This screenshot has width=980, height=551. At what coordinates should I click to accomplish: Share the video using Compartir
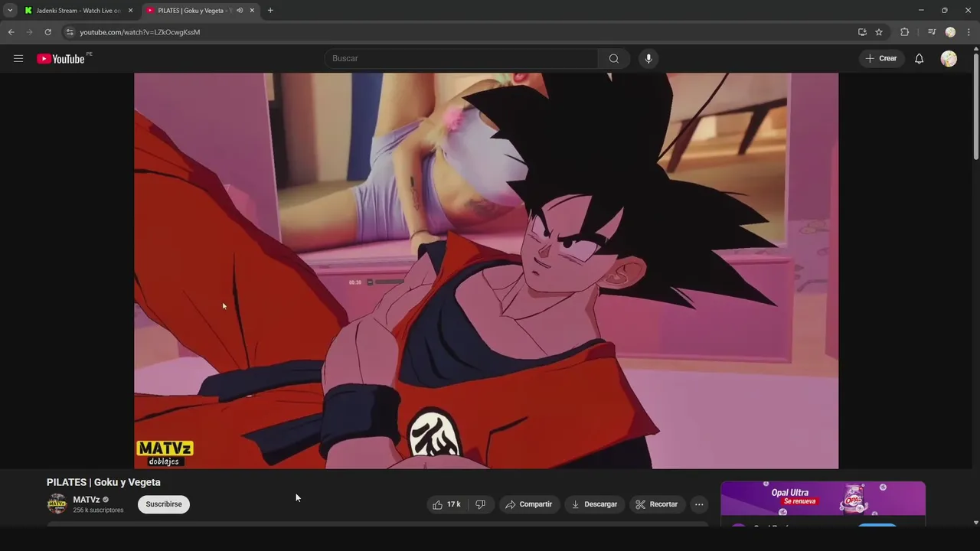point(529,504)
